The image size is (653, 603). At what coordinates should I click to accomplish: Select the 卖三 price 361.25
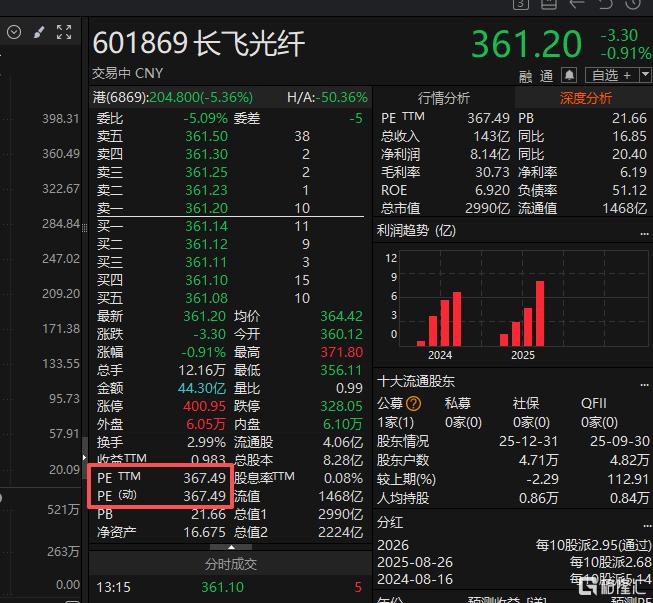(x=207, y=172)
